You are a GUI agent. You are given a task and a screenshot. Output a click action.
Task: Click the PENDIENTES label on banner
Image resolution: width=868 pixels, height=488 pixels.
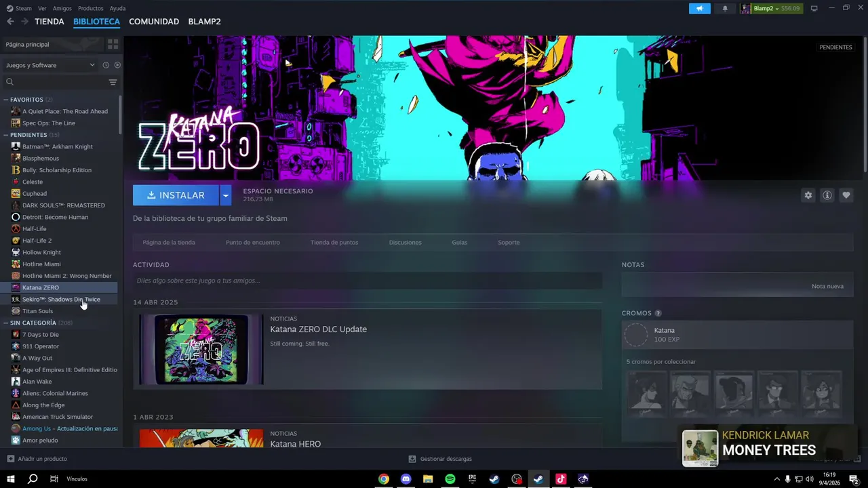point(835,47)
